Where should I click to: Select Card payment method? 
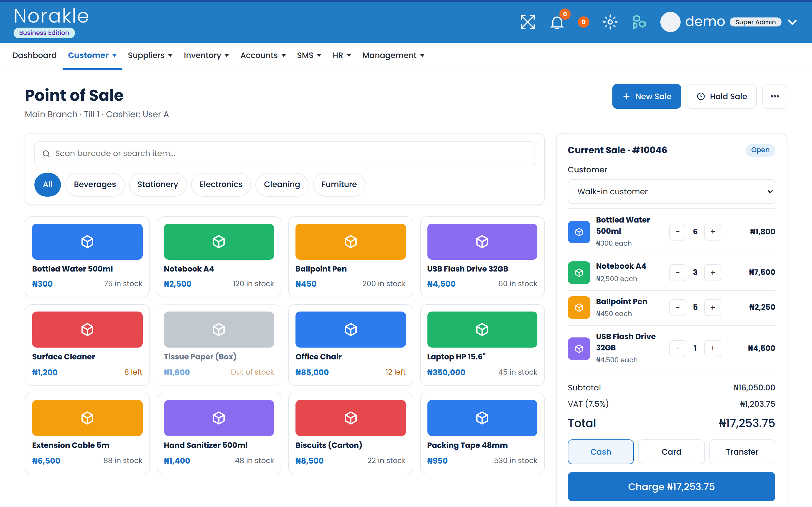671,452
